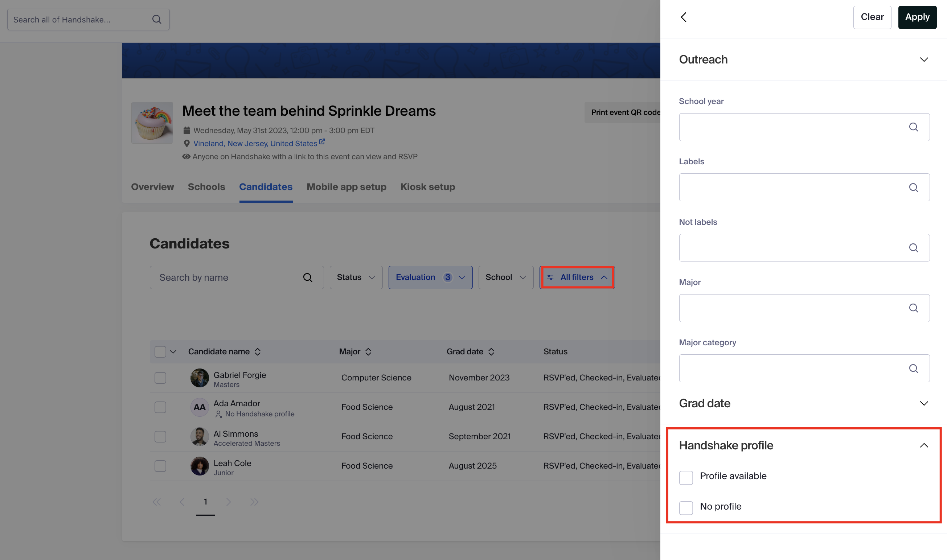The image size is (947, 560).
Task: Open the Vineland, New Jersey location link
Action: [255, 143]
